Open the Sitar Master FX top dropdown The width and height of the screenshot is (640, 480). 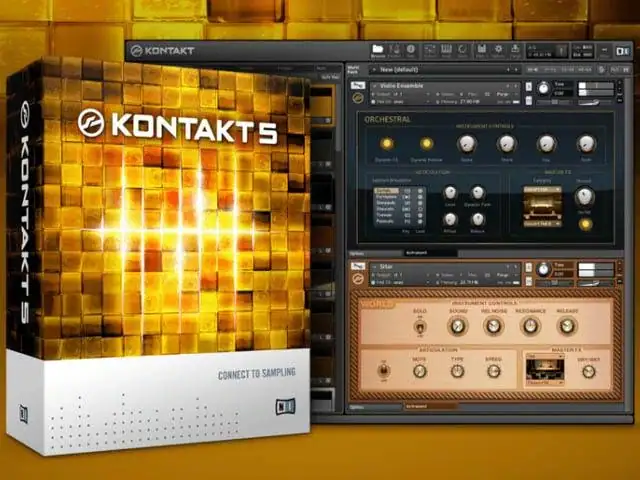(x=545, y=356)
